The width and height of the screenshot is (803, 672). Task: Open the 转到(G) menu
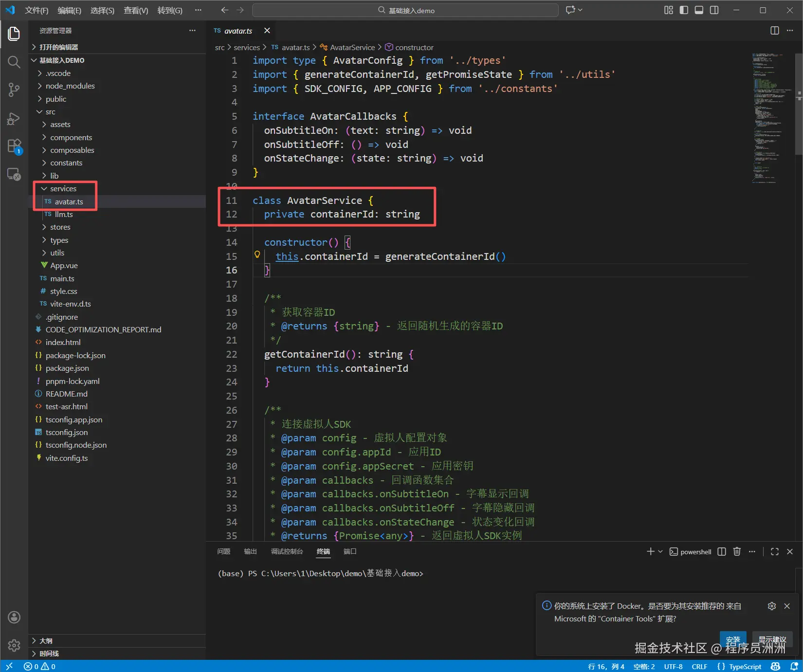click(170, 10)
